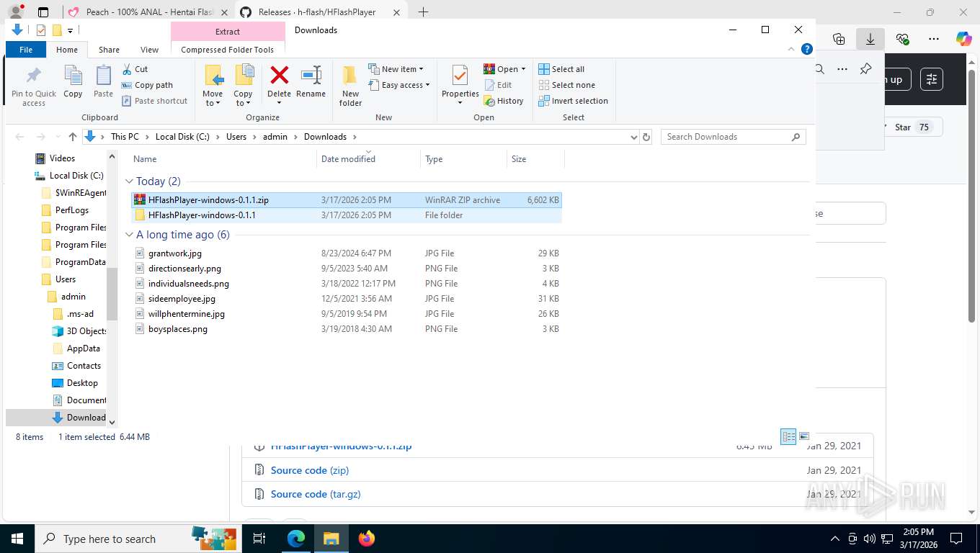Click the Local Disk (C:) breadcrumb

pos(182,137)
